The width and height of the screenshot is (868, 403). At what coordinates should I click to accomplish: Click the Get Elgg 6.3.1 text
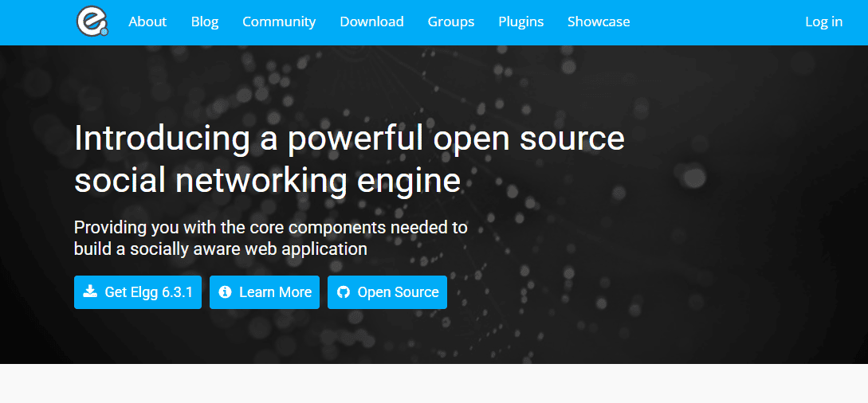(x=148, y=291)
